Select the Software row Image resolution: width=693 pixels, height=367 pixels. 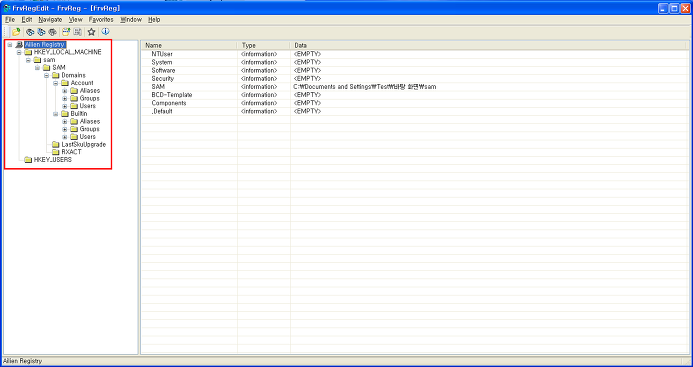click(415, 70)
